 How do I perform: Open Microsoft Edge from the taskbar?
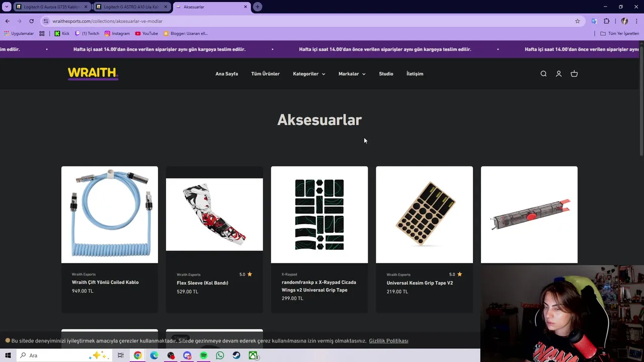pyautogui.click(x=154, y=355)
